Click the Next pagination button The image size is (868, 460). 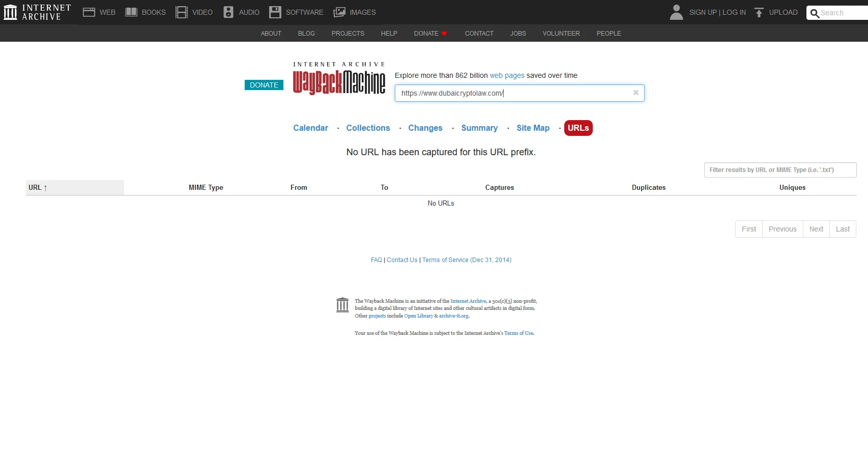pos(816,229)
